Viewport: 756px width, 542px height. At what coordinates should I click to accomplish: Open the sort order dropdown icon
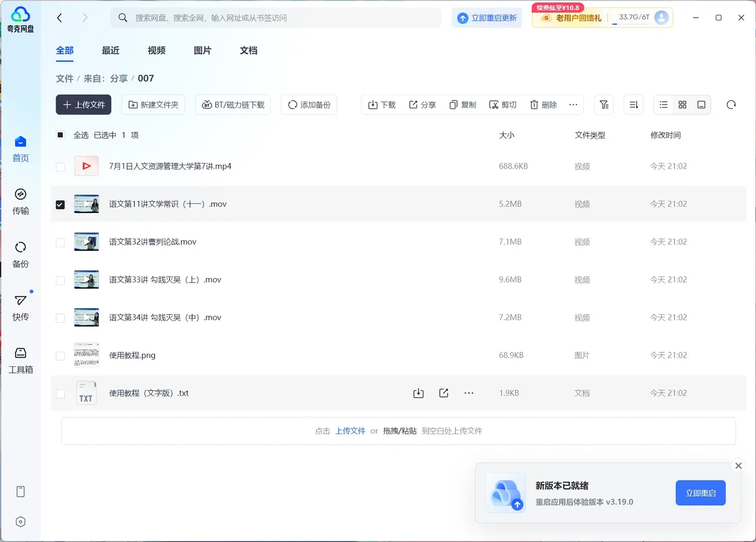[634, 104]
